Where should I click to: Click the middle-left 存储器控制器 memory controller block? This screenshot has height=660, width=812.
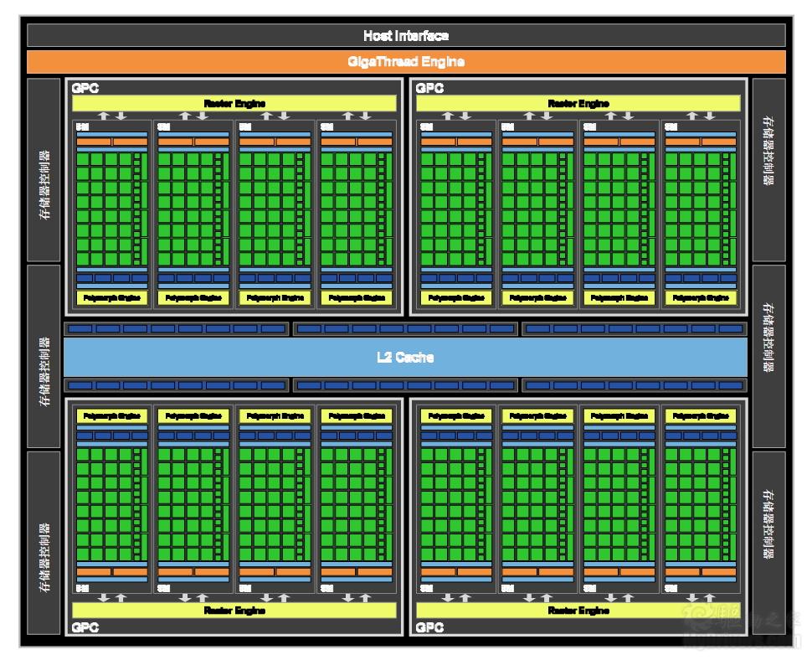pos(44,357)
